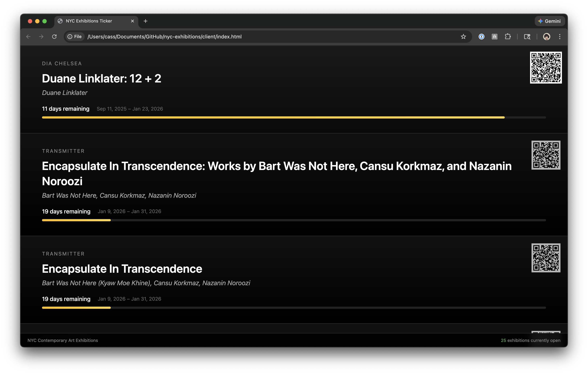The height and width of the screenshot is (374, 588).
Task: Click the browser profile avatar
Action: point(547,37)
